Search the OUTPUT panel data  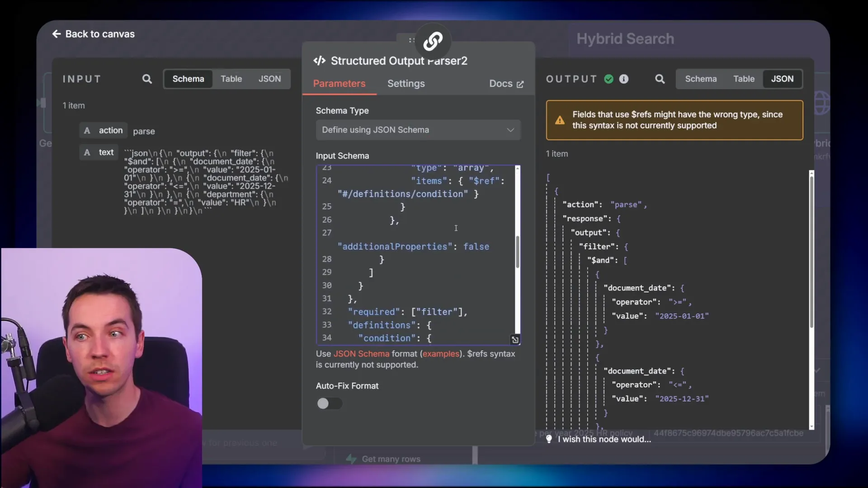[x=660, y=79]
